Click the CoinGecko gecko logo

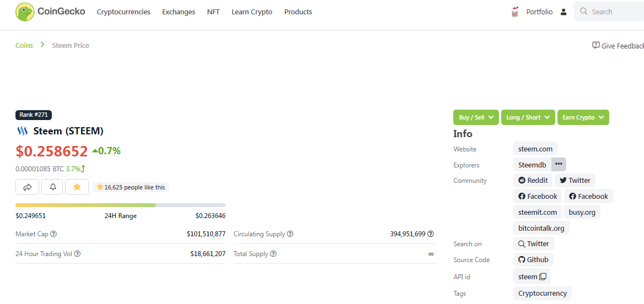(x=25, y=12)
